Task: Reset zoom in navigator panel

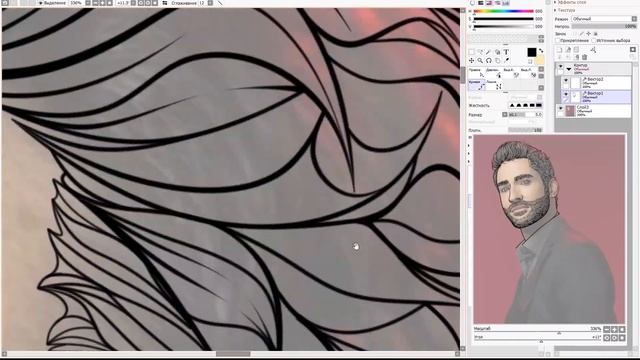Action: click(x=622, y=329)
